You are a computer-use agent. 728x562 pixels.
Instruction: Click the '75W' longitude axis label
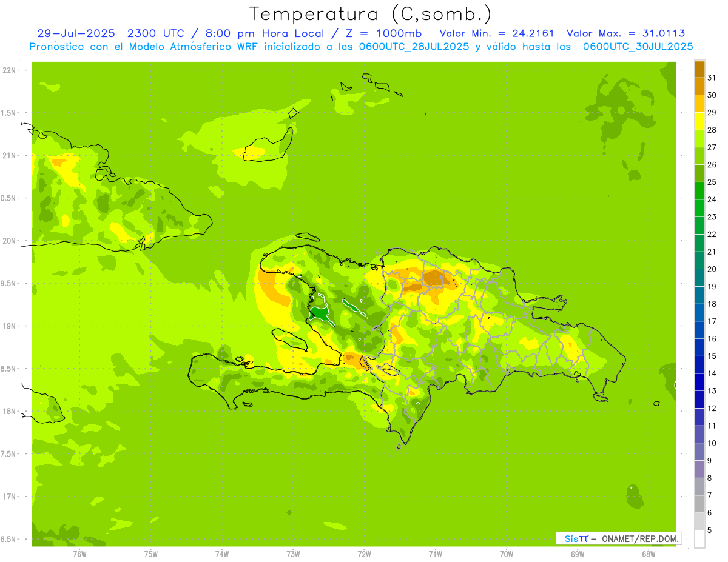[x=150, y=554]
